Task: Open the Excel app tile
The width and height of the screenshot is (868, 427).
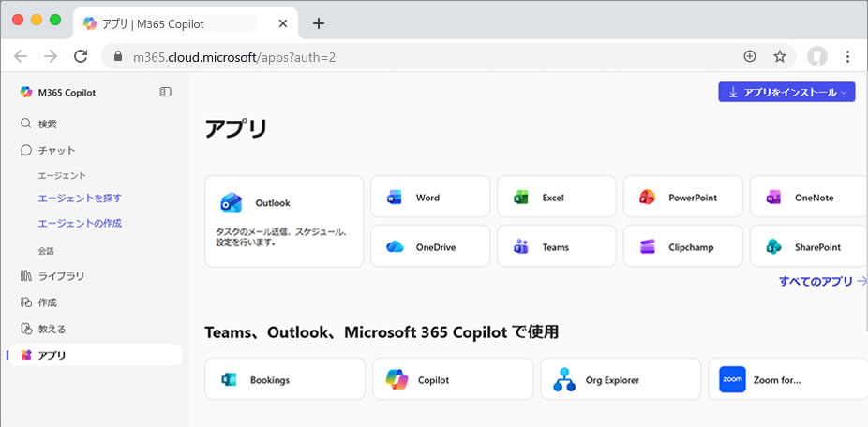Action: (x=556, y=198)
